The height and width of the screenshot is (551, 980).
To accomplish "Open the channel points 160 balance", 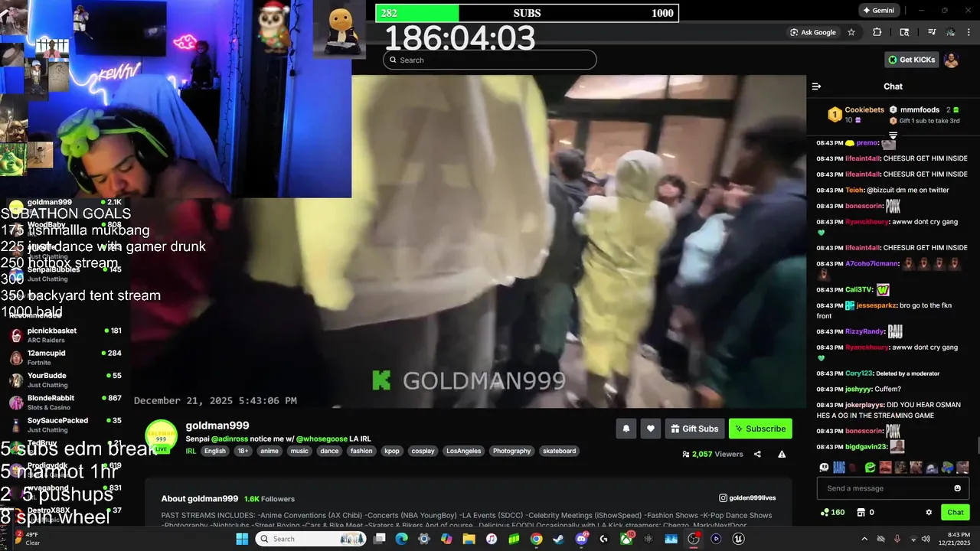I will 832,512.
